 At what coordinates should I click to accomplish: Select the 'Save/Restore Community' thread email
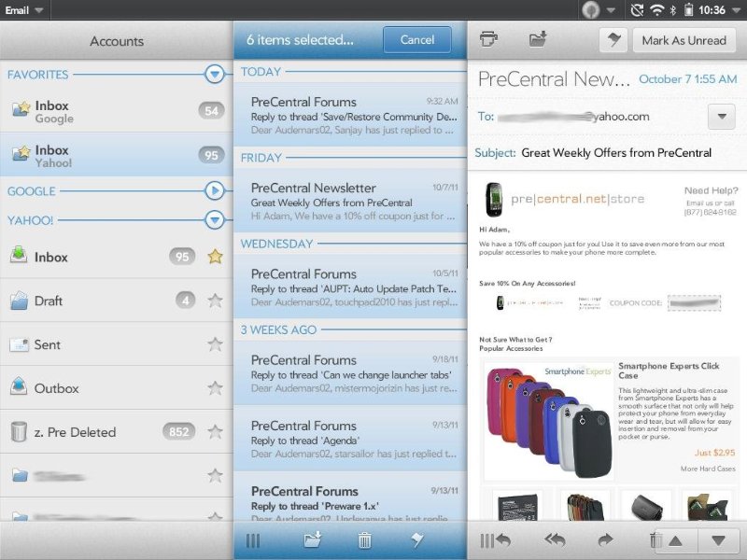click(x=350, y=115)
